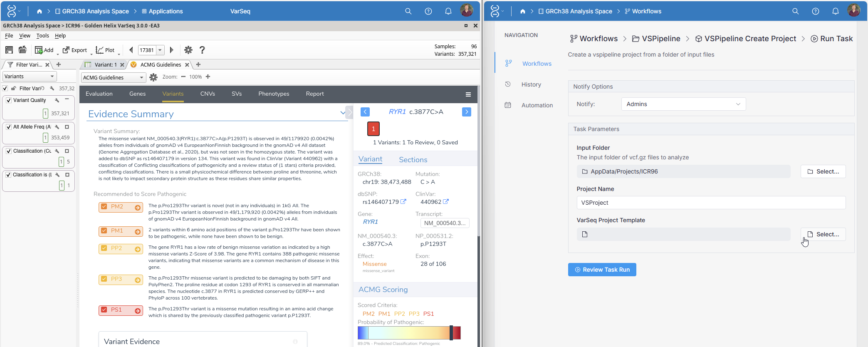Image resolution: width=868 pixels, height=347 pixels.
Task: Click the Add data source toolbar button
Action: pyautogui.click(x=44, y=50)
